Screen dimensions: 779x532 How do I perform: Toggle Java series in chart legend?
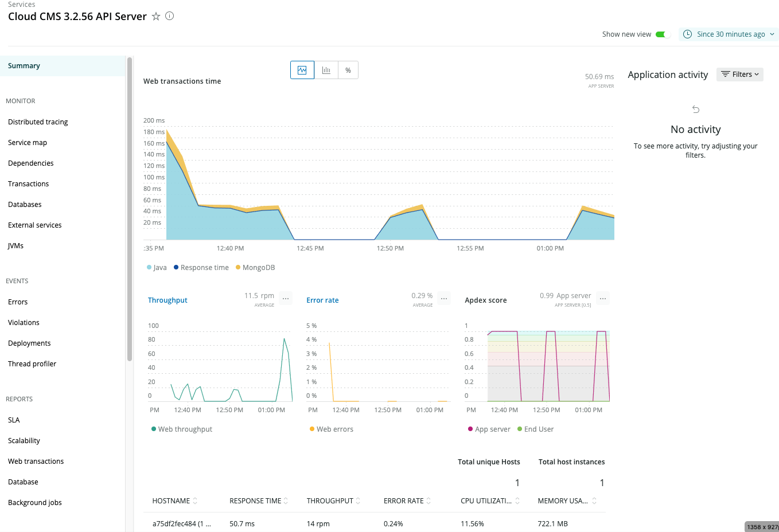(157, 268)
